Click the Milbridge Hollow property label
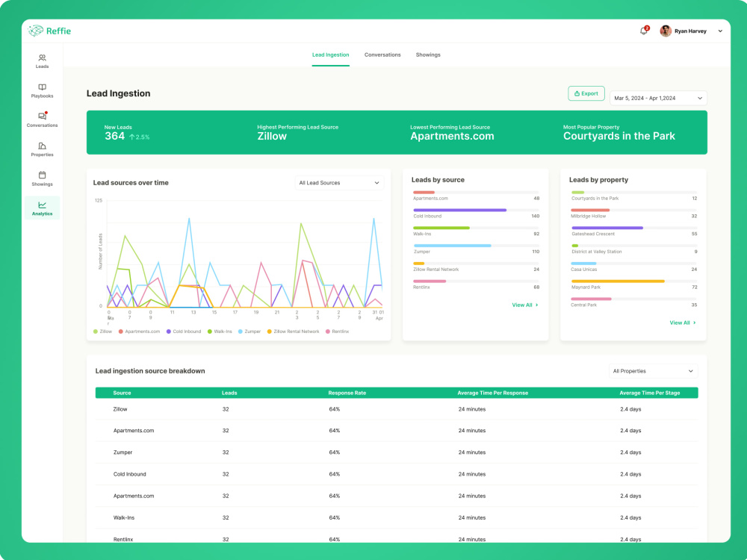 click(x=589, y=217)
